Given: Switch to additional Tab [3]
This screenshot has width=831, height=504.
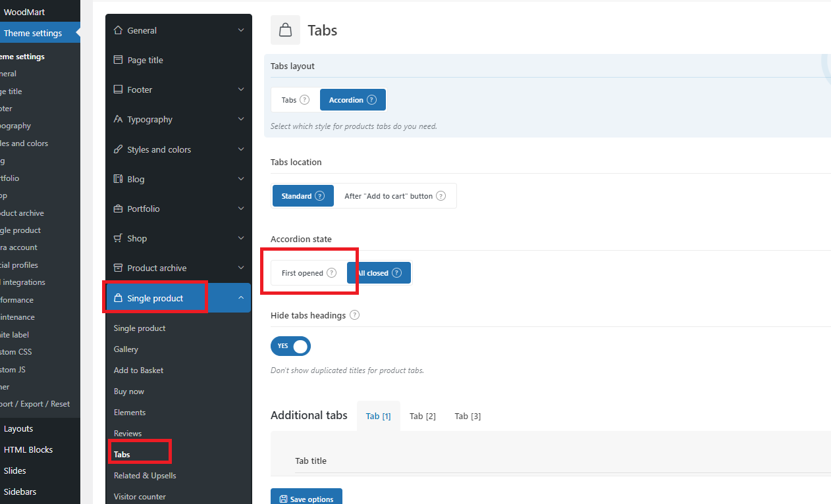Looking at the screenshot, I should (468, 416).
